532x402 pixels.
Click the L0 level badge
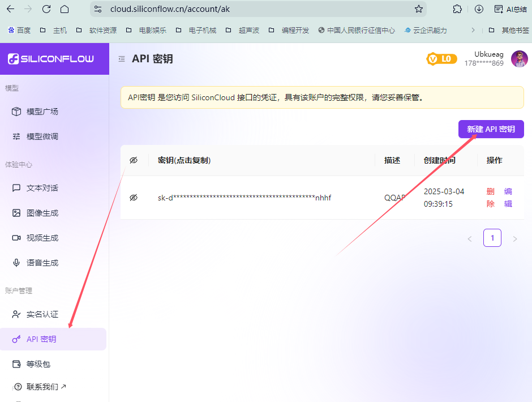(x=441, y=59)
